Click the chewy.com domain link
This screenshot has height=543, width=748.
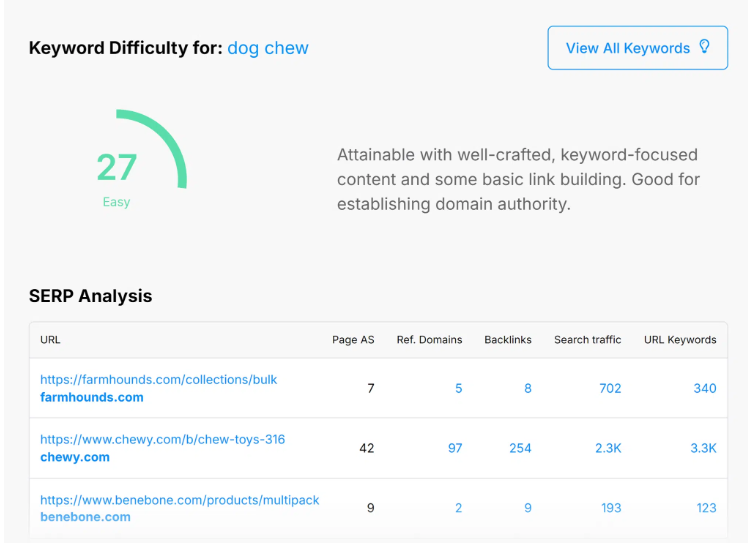(x=75, y=457)
